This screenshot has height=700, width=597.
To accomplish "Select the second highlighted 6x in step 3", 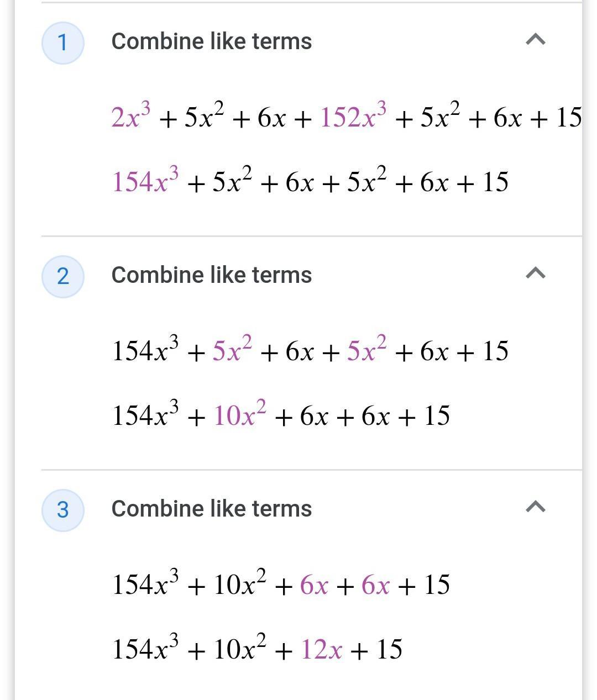I will coord(375,585).
